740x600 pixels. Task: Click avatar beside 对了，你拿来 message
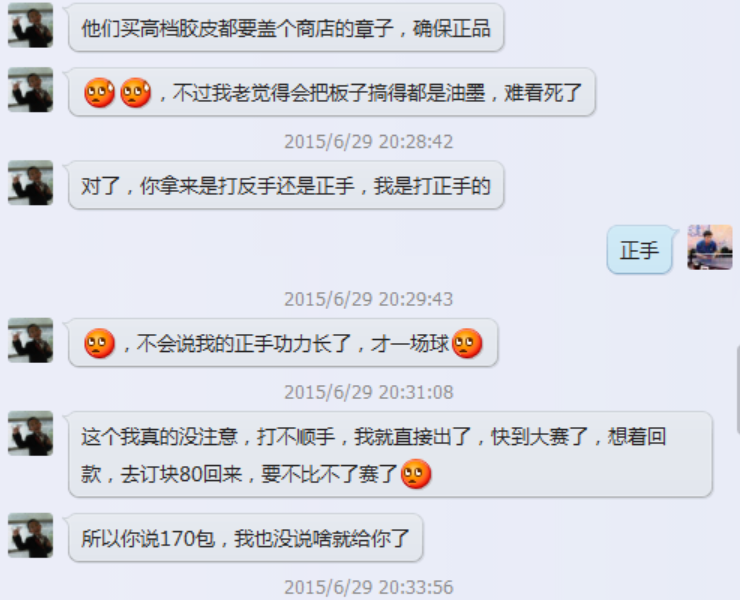31,183
